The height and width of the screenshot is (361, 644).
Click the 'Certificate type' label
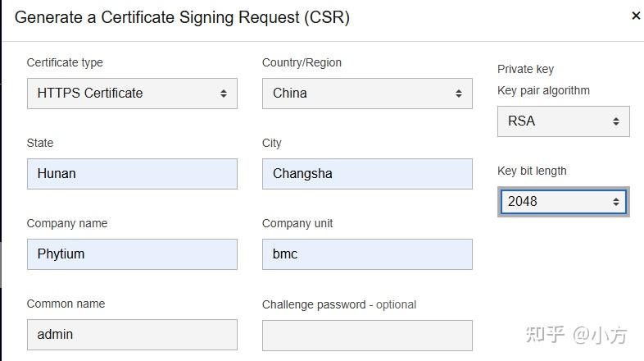point(65,62)
